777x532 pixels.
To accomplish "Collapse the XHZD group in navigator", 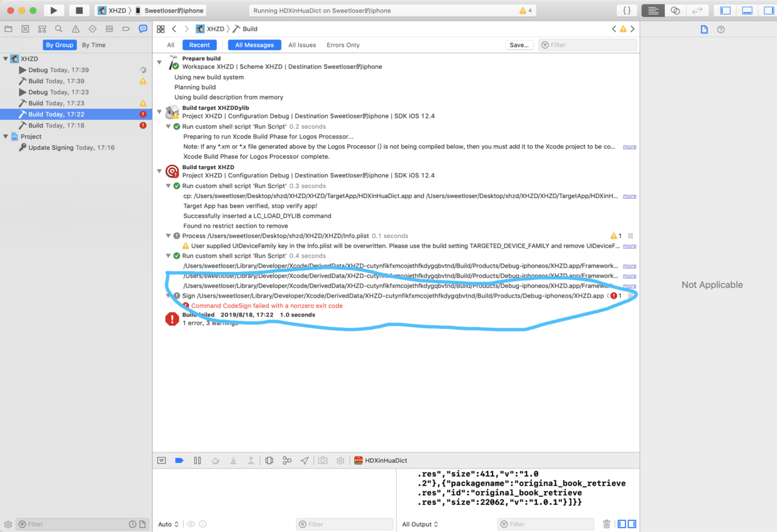I will [x=6, y=59].
